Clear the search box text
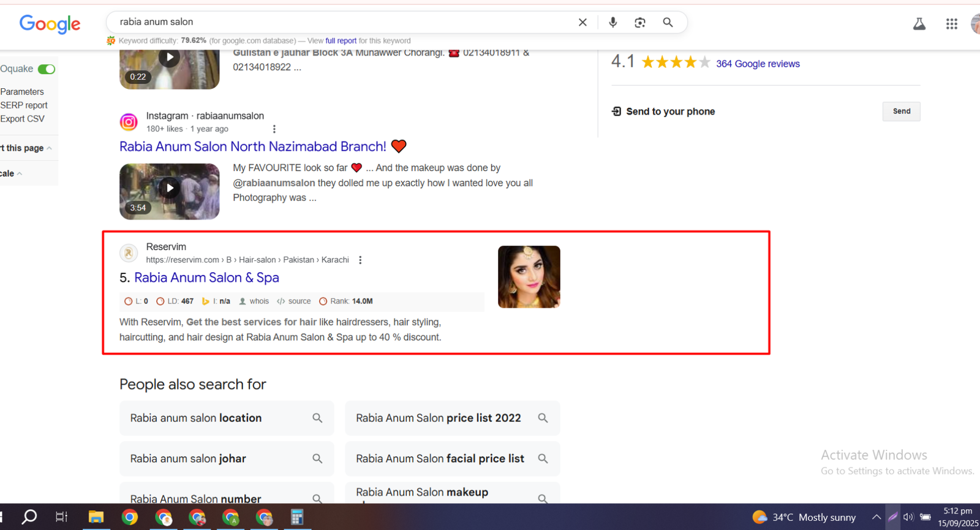 582,23
